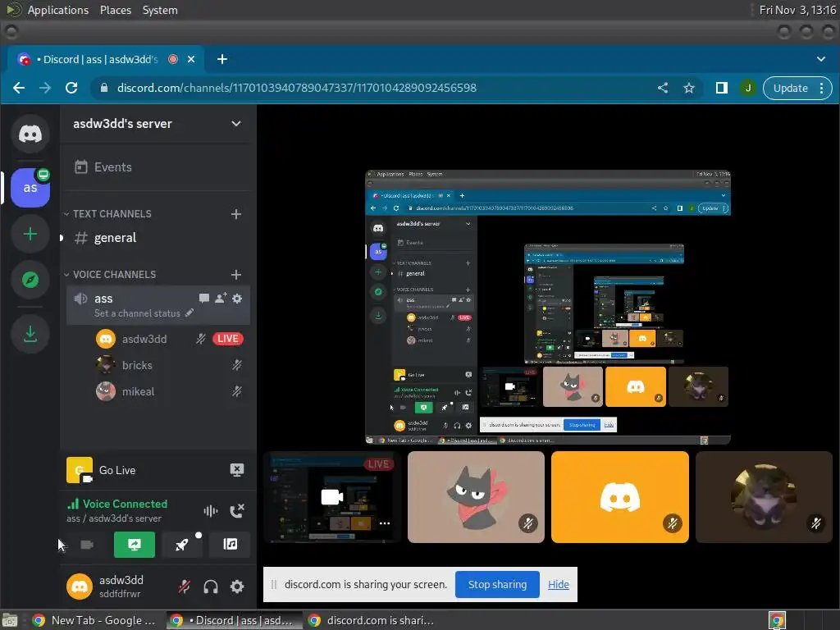Reload the Discord page
This screenshot has height=630, width=840.
pos(71,88)
